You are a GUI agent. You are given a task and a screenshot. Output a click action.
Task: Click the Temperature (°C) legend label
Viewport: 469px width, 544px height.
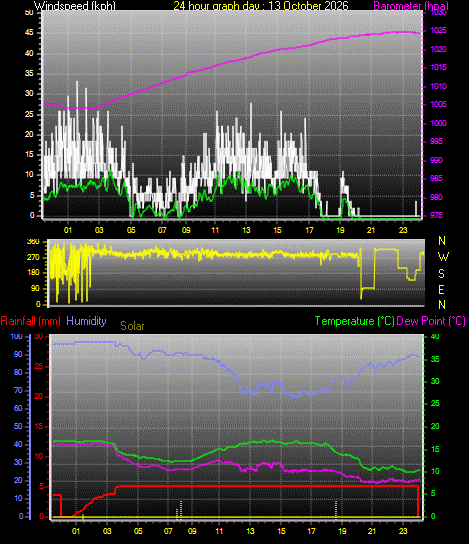tap(355, 321)
